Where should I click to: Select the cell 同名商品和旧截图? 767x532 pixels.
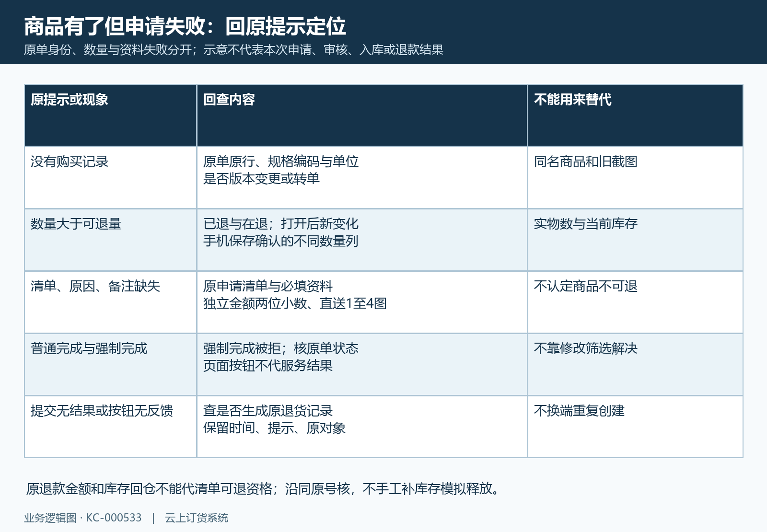tap(635, 178)
